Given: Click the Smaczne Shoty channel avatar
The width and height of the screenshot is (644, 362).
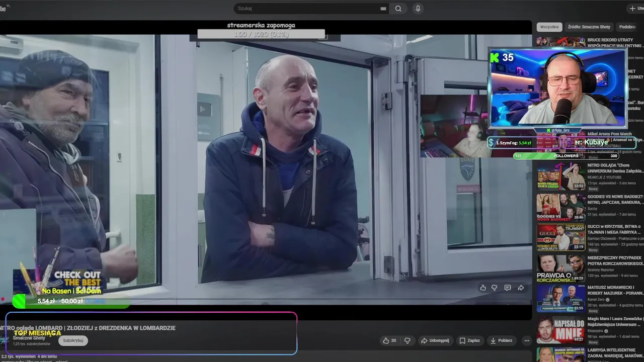Looking at the screenshot, I should (x=4, y=340).
